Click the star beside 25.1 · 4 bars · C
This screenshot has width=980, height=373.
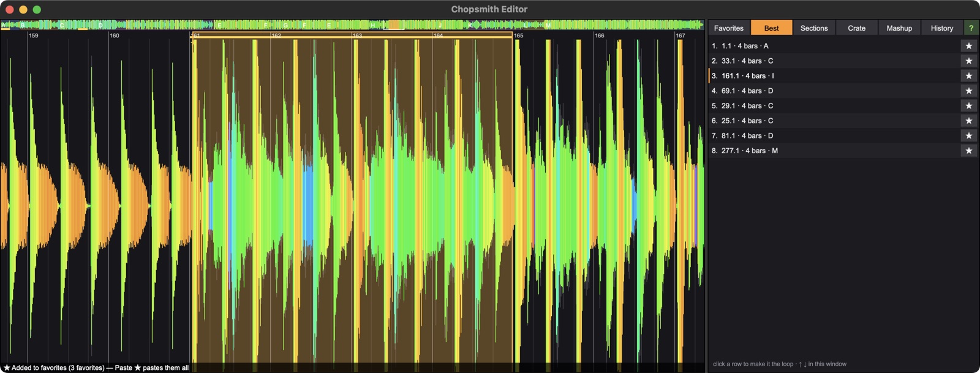point(968,121)
